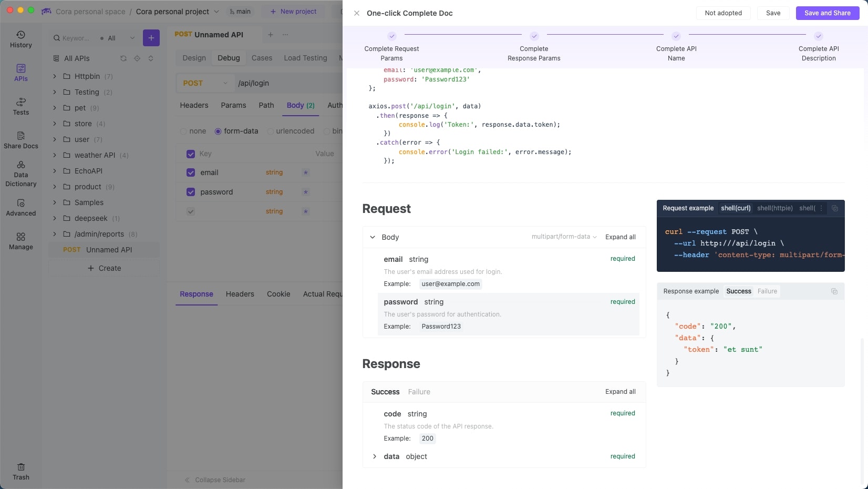Click the required star for email row
The width and height of the screenshot is (868, 489).
pyautogui.click(x=306, y=172)
